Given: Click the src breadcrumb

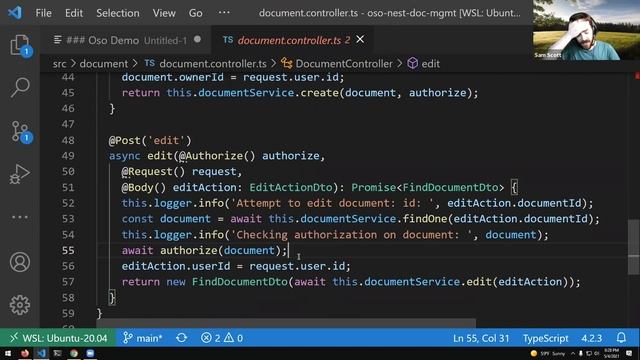Looking at the screenshot, I should point(59,64).
